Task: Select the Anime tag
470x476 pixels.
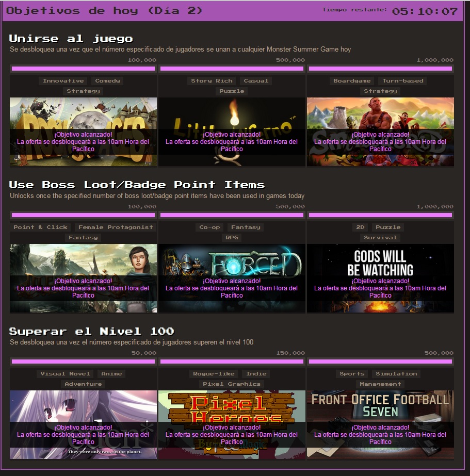Action: point(111,374)
